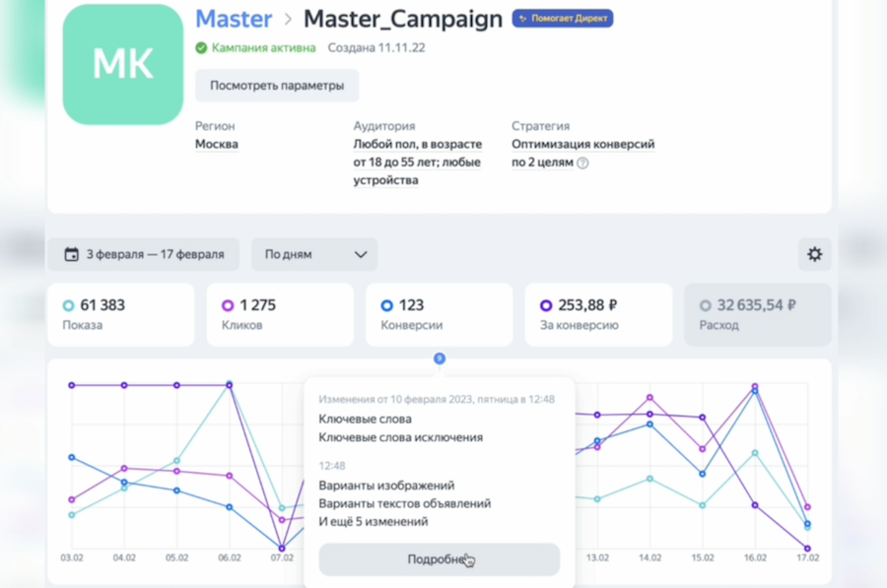
Task: Click the change marker numbered 9 above chart
Action: tap(440, 359)
